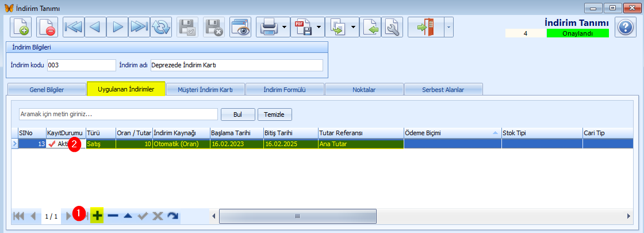Click the İndirim adı field
Screen dimensions: 644x233
(x=236, y=66)
